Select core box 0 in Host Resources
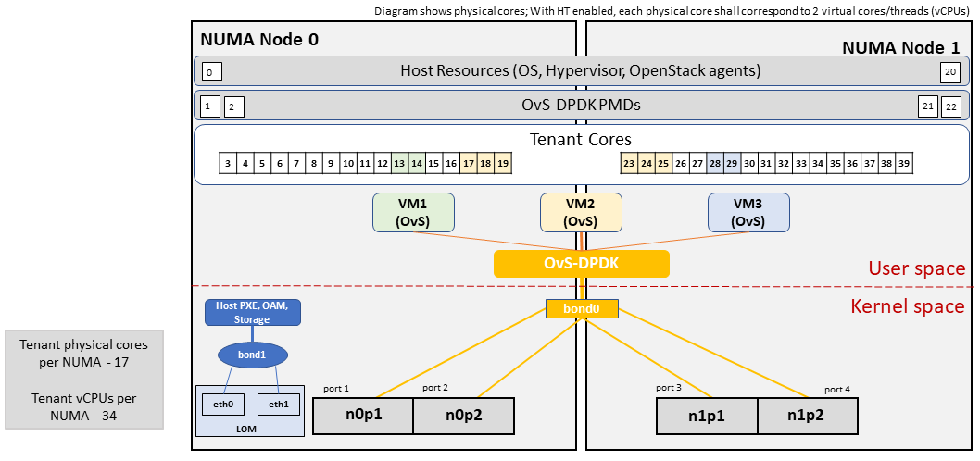This screenshot has width=980, height=461. coord(212,72)
